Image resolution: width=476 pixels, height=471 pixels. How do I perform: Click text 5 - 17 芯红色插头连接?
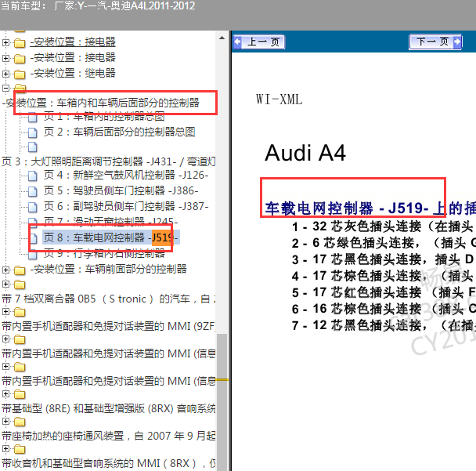(384, 292)
